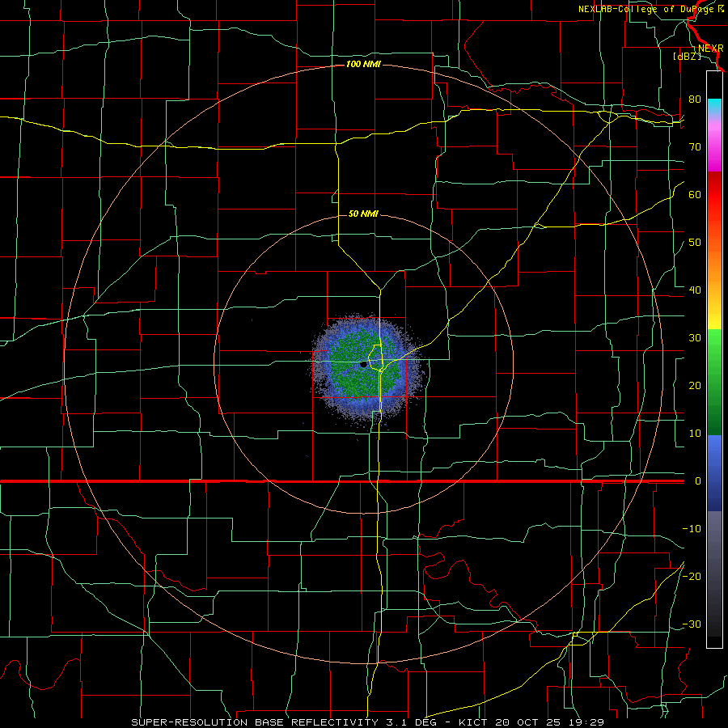The height and width of the screenshot is (728, 728).
Task: Click the 70 dBZ label on color scale
Action: tap(695, 146)
